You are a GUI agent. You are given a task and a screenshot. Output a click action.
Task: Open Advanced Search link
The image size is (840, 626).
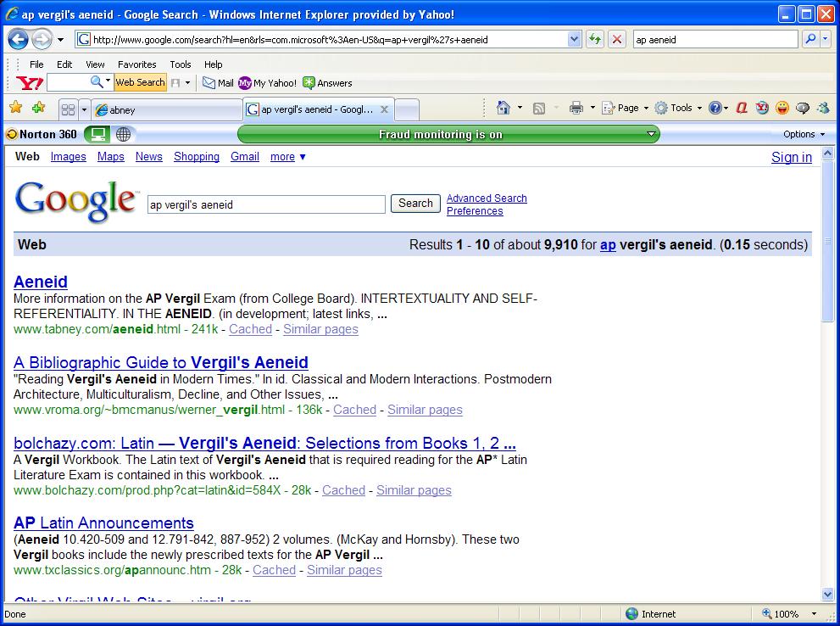pos(487,198)
